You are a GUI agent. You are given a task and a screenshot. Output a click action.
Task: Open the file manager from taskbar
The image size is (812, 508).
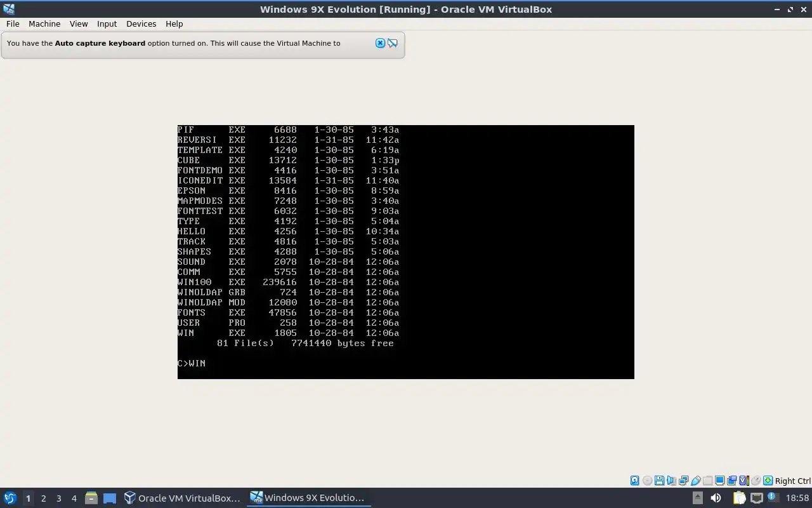[x=91, y=498]
